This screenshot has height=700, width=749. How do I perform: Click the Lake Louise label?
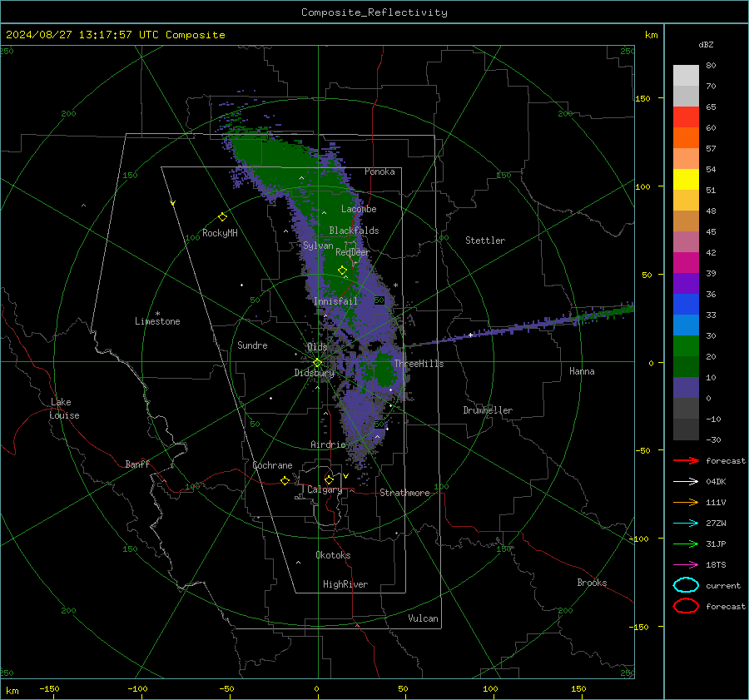64,409
